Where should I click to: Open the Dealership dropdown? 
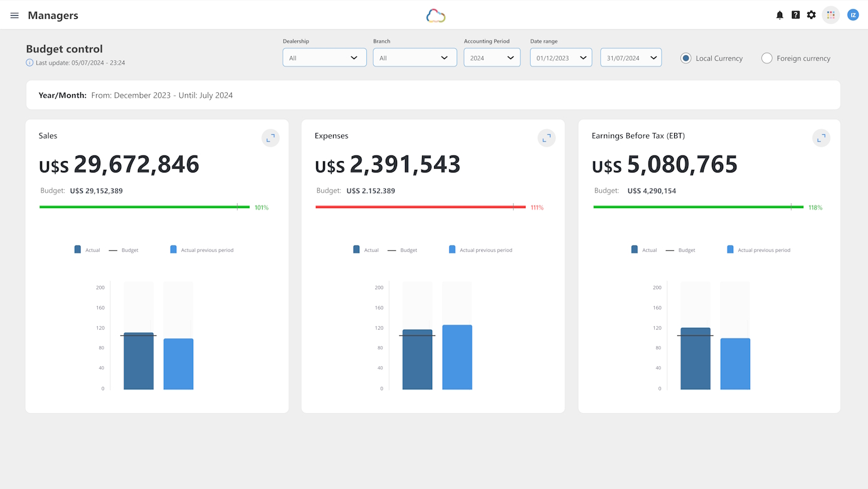click(324, 58)
